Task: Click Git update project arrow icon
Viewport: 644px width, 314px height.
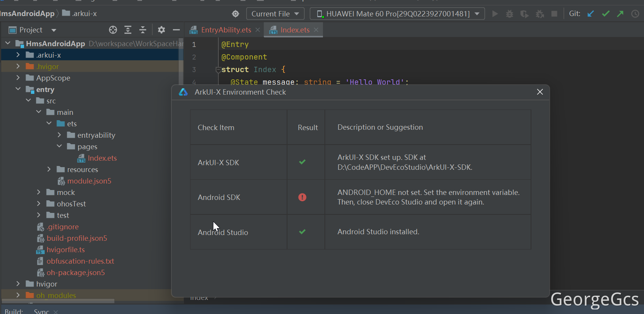Action: tap(591, 14)
